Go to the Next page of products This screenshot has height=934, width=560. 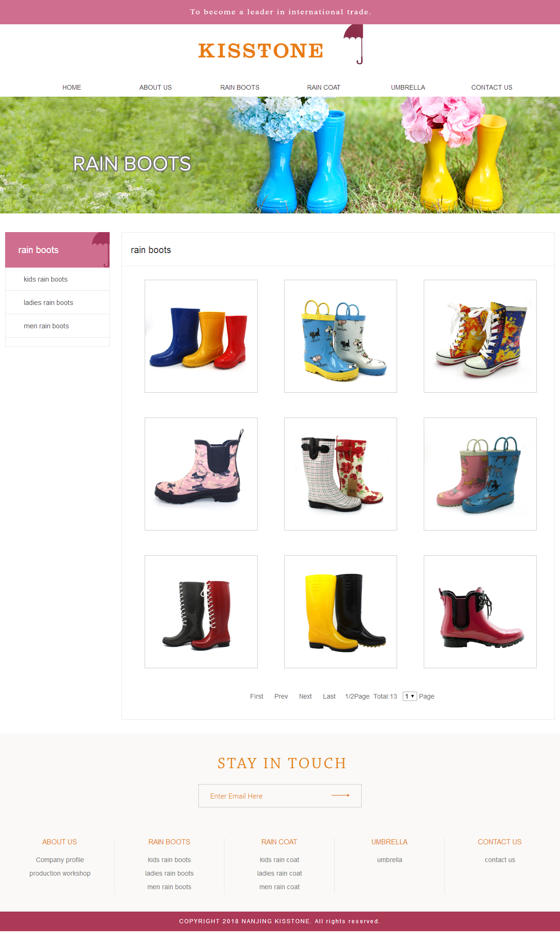coord(305,696)
